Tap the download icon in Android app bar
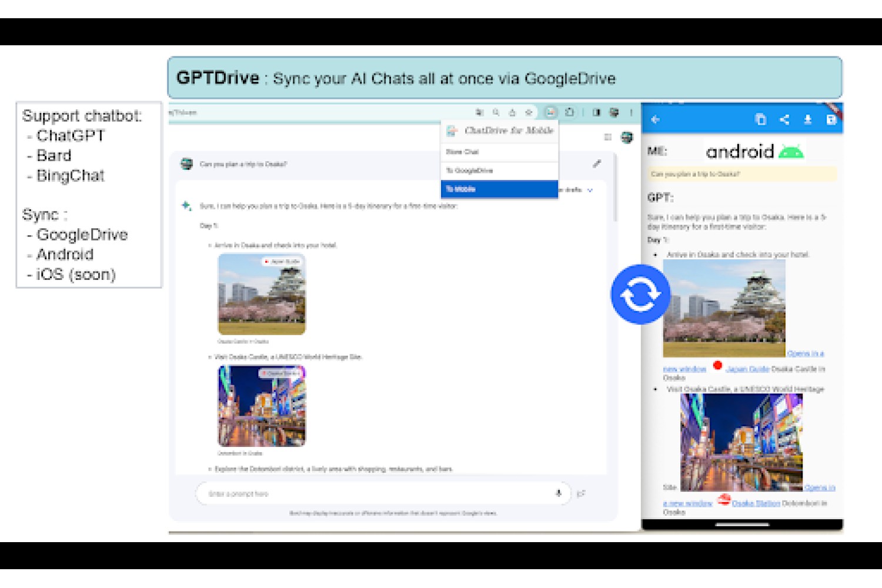882x588 pixels. (x=808, y=120)
